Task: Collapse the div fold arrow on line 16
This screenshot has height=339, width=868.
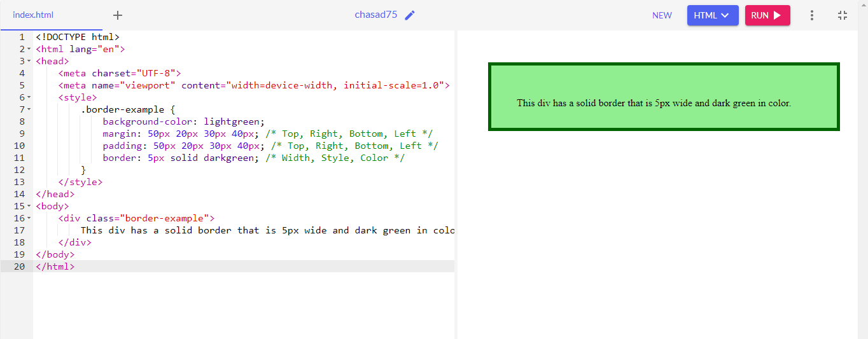Action: tap(29, 218)
